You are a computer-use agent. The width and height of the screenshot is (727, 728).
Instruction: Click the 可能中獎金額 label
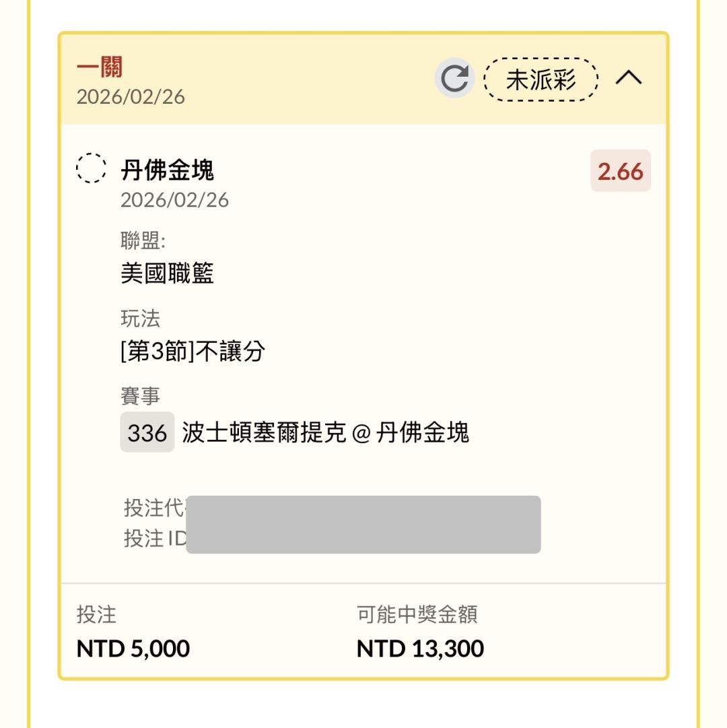417,614
